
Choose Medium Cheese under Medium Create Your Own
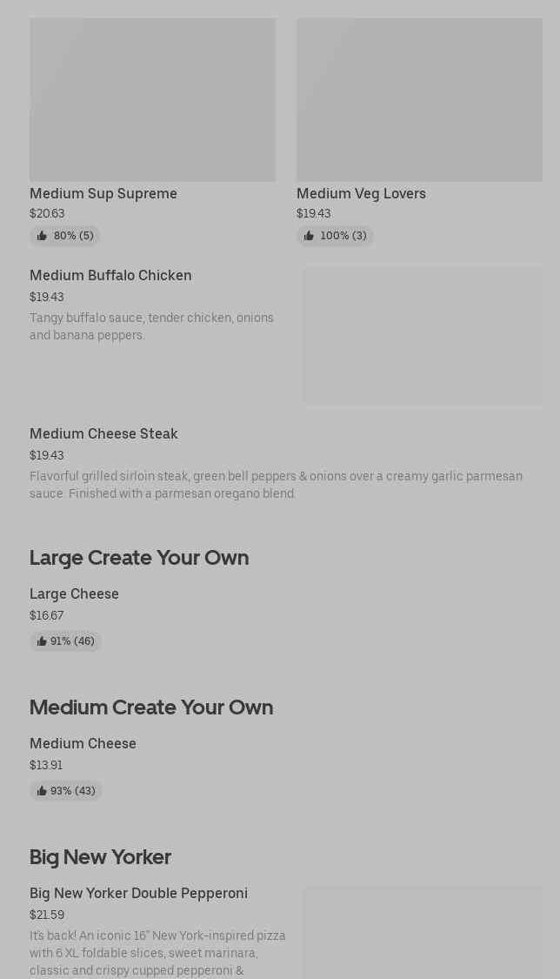click(x=83, y=743)
